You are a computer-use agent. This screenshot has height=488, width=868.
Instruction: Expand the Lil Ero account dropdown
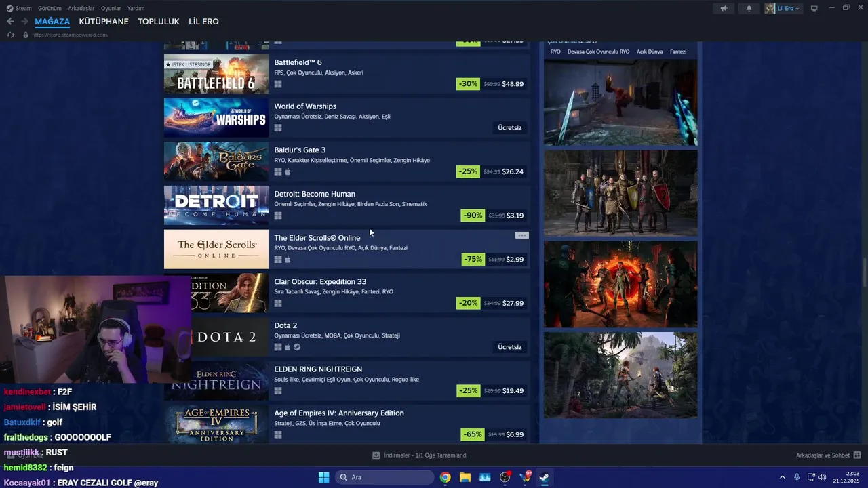[x=797, y=9]
